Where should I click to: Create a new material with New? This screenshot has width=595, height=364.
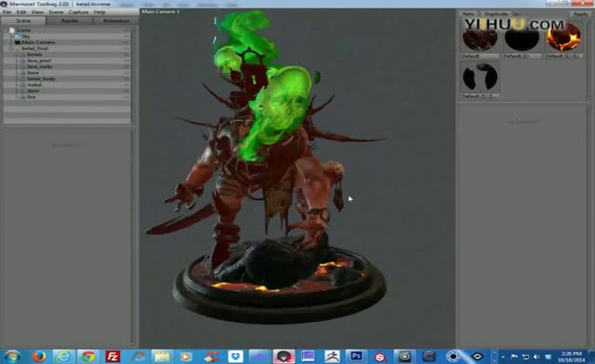pos(468,14)
